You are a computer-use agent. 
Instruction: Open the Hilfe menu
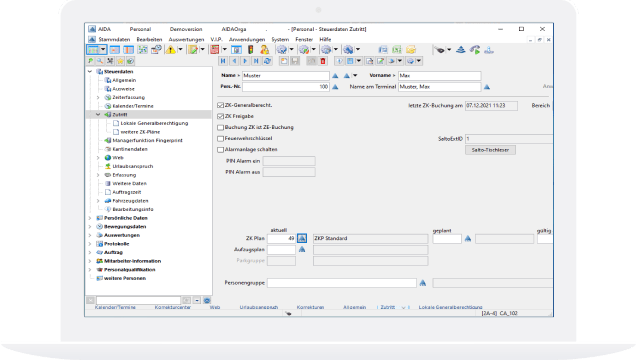coord(325,39)
